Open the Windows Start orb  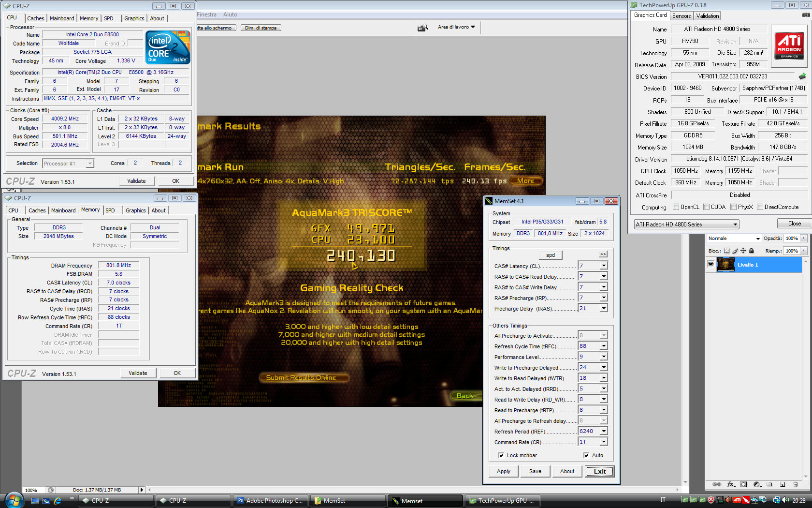(x=14, y=500)
